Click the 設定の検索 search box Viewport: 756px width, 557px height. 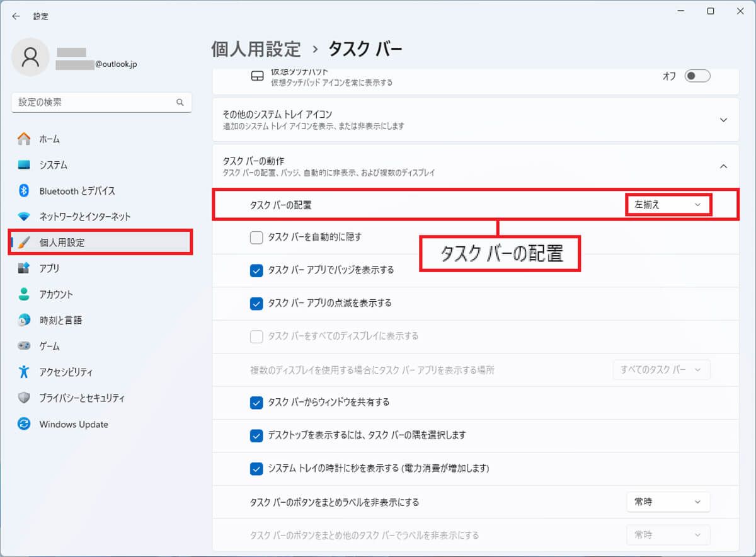tap(94, 102)
